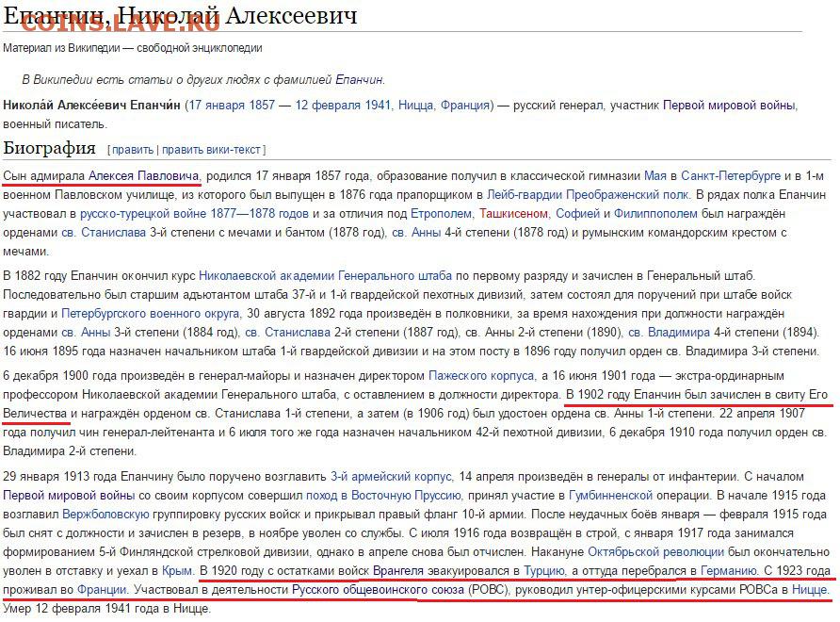840x622 pixels.
Task: Open the 'Франции' link in last paragraph
Action: (x=102, y=590)
